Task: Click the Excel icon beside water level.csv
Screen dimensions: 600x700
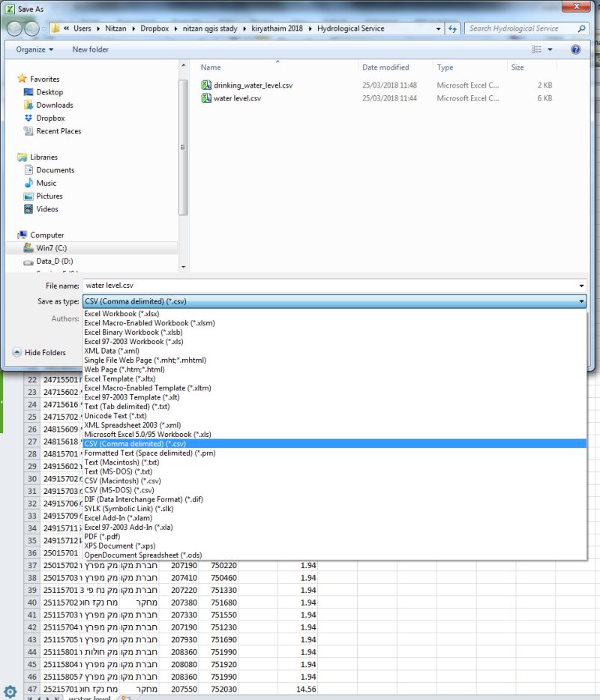Action: tap(205, 100)
